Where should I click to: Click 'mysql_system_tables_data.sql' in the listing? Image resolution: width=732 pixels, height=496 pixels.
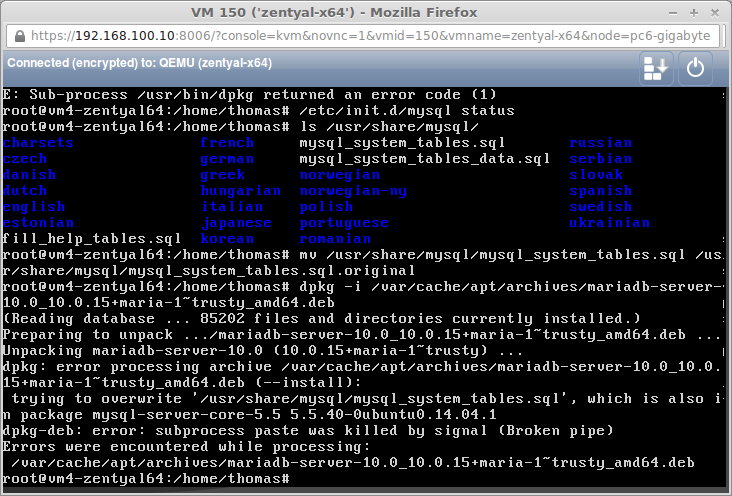(424, 159)
